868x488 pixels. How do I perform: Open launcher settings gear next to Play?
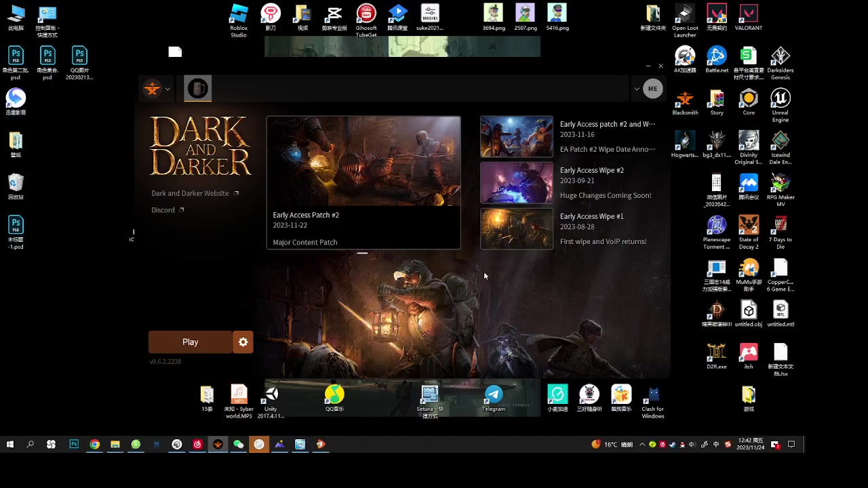coord(243,342)
